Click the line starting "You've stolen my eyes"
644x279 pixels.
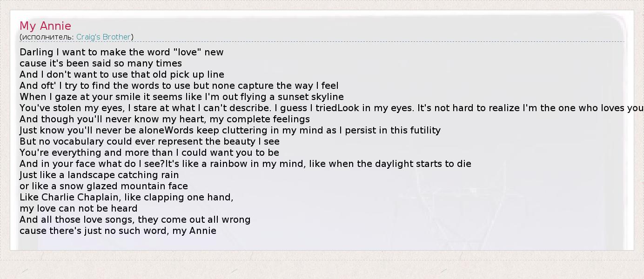tap(326, 108)
